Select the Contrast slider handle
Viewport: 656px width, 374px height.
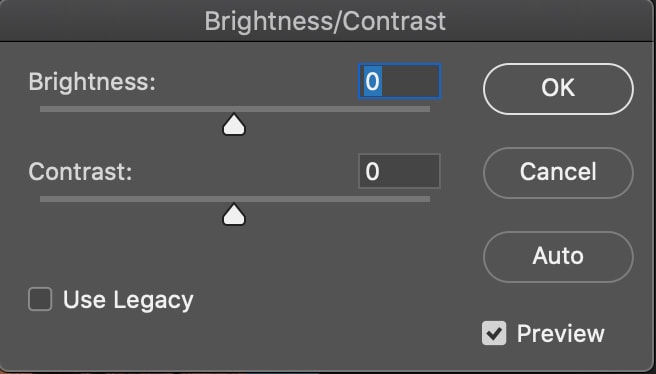(234, 215)
